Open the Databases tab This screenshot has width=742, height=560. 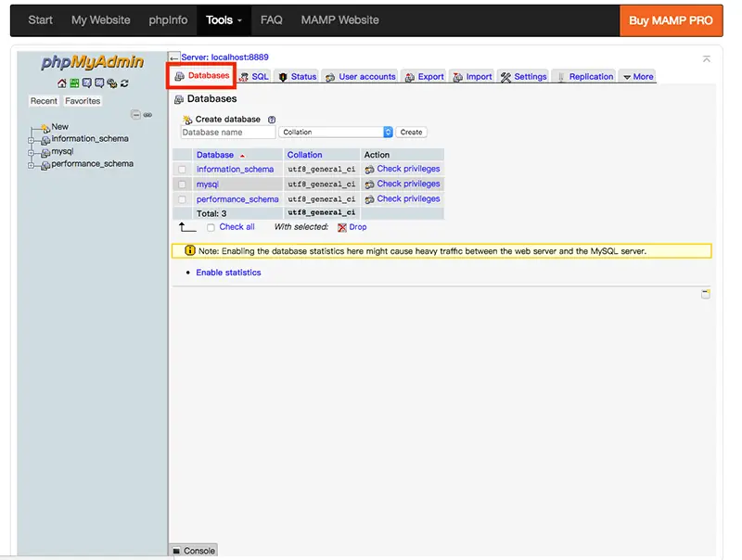(x=202, y=76)
